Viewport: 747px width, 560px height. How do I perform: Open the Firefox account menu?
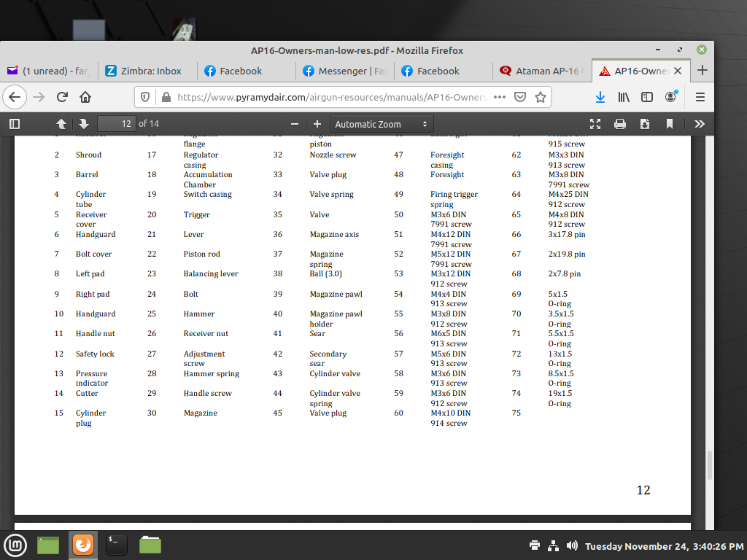671,97
